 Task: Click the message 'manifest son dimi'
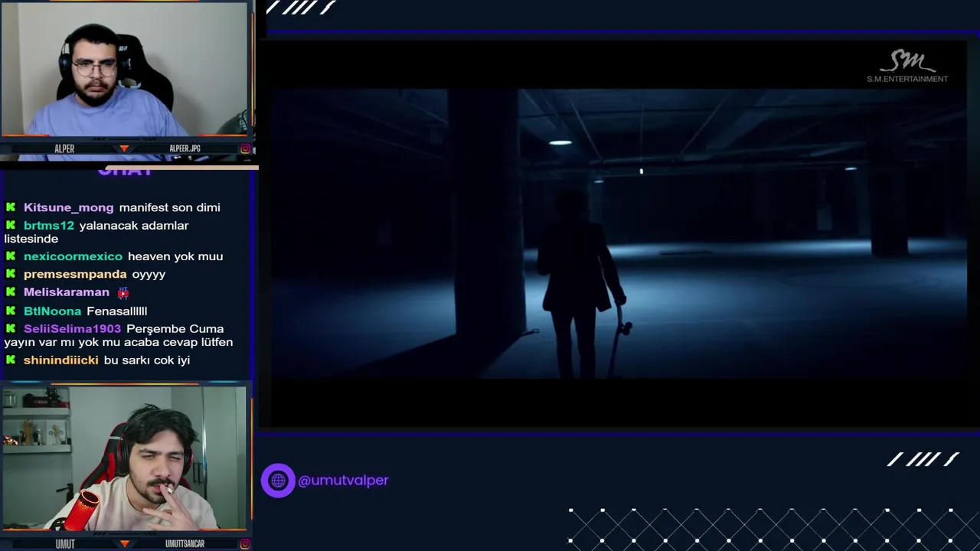click(x=169, y=207)
